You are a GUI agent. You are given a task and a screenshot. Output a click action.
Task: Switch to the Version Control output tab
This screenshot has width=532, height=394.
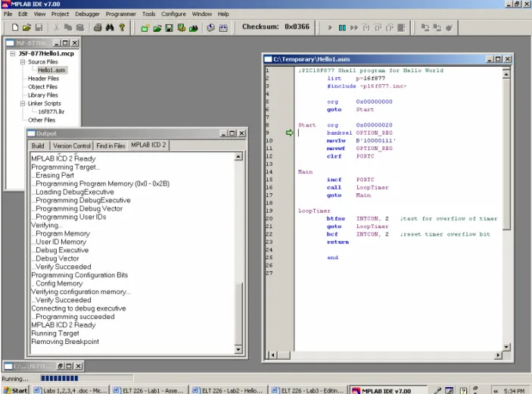coord(72,145)
